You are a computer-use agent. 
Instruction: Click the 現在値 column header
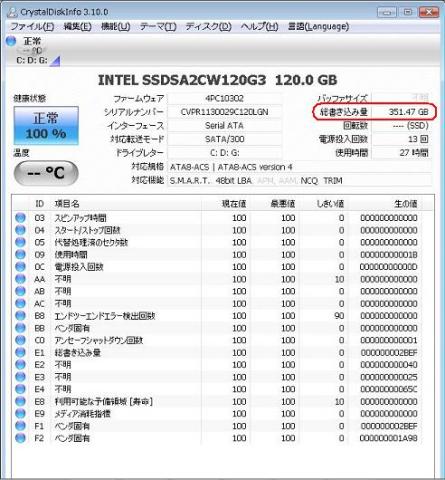tap(234, 203)
